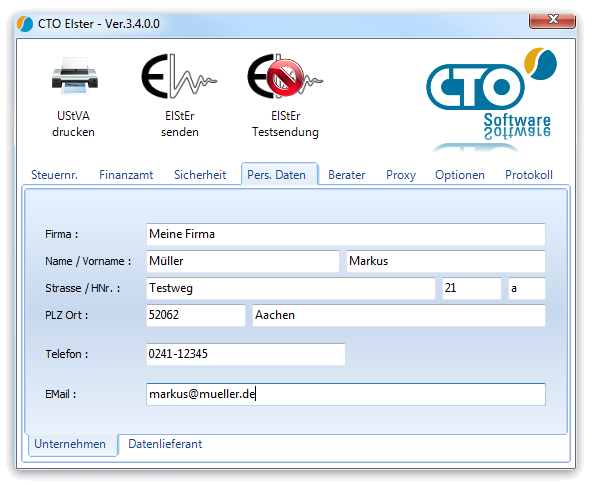This screenshot has width=592, height=485.
Task: Click the ElStEr senden icon
Action: pyautogui.click(x=179, y=76)
